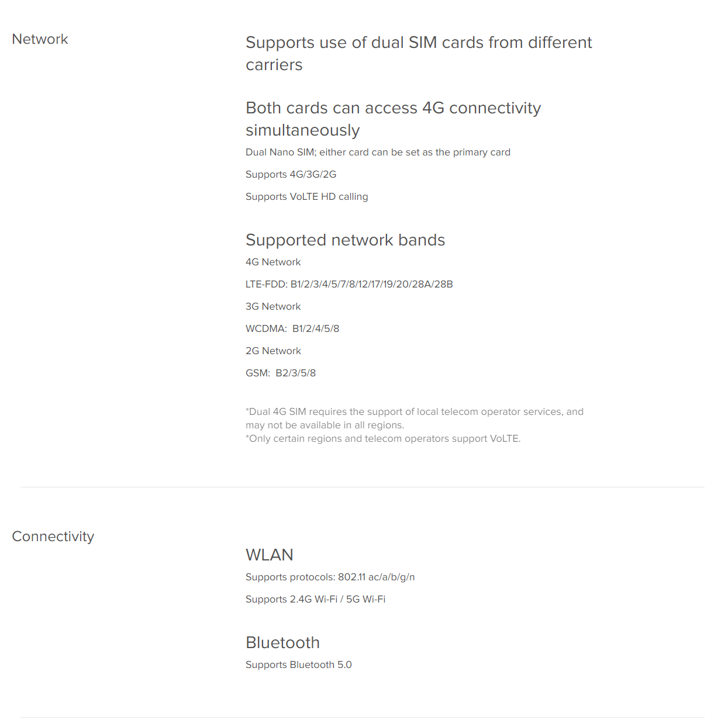This screenshot has width=728, height=727.
Task: Click the 3G Network label
Action: (x=273, y=307)
